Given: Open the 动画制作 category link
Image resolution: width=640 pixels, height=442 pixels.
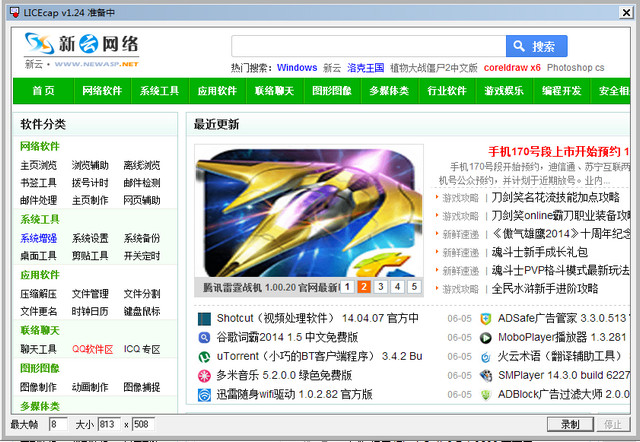Looking at the screenshot, I should 90,387.
